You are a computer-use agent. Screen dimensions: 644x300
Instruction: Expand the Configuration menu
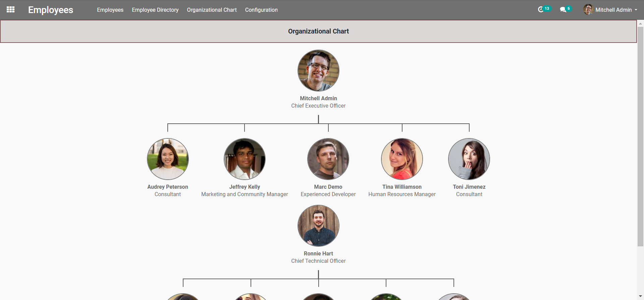click(x=261, y=10)
